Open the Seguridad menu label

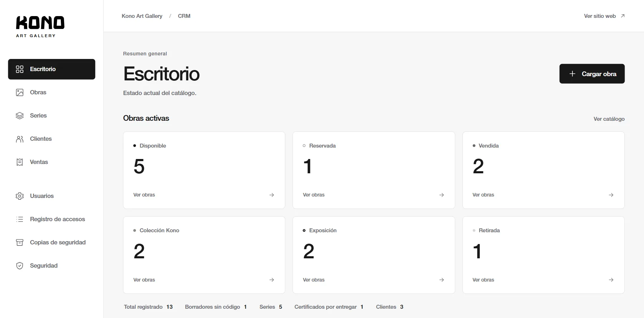pos(44,266)
